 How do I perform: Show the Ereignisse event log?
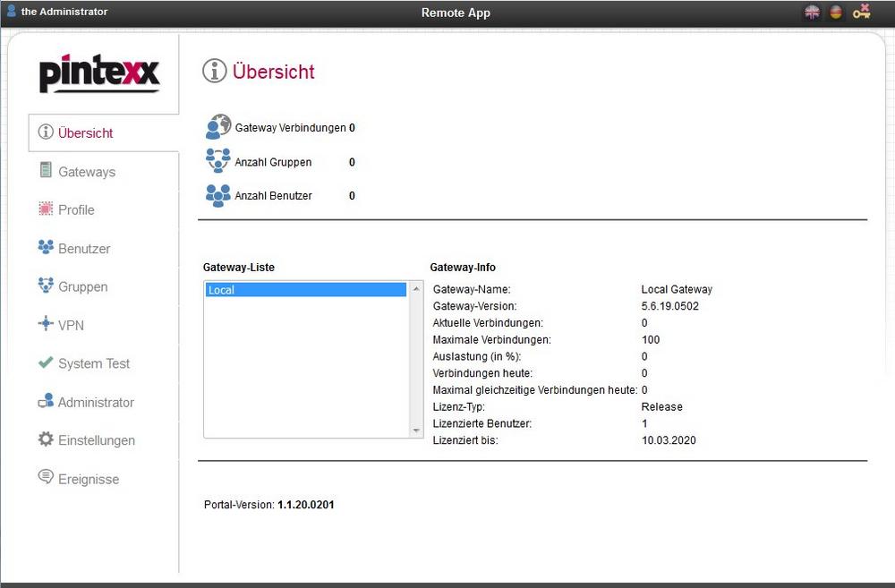point(89,480)
